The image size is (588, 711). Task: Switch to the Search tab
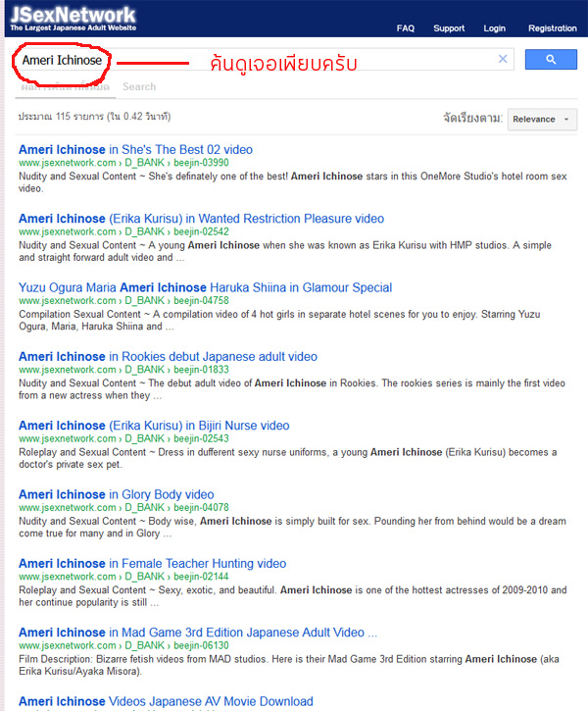[139, 86]
